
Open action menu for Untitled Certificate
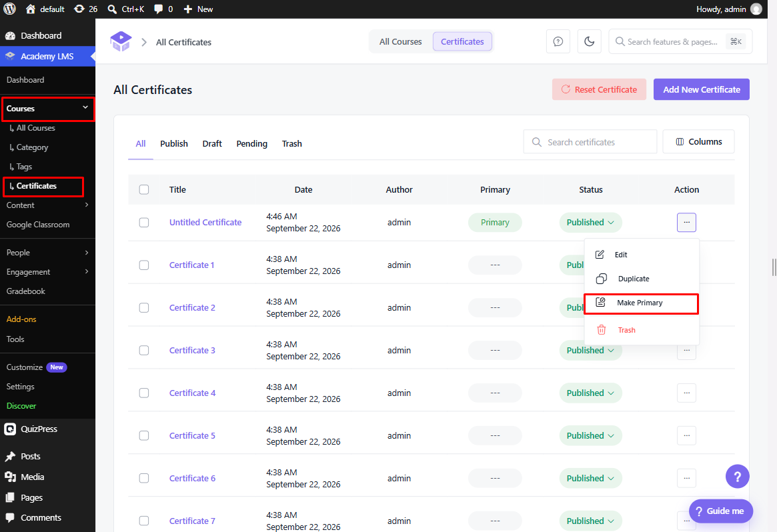[x=686, y=223]
